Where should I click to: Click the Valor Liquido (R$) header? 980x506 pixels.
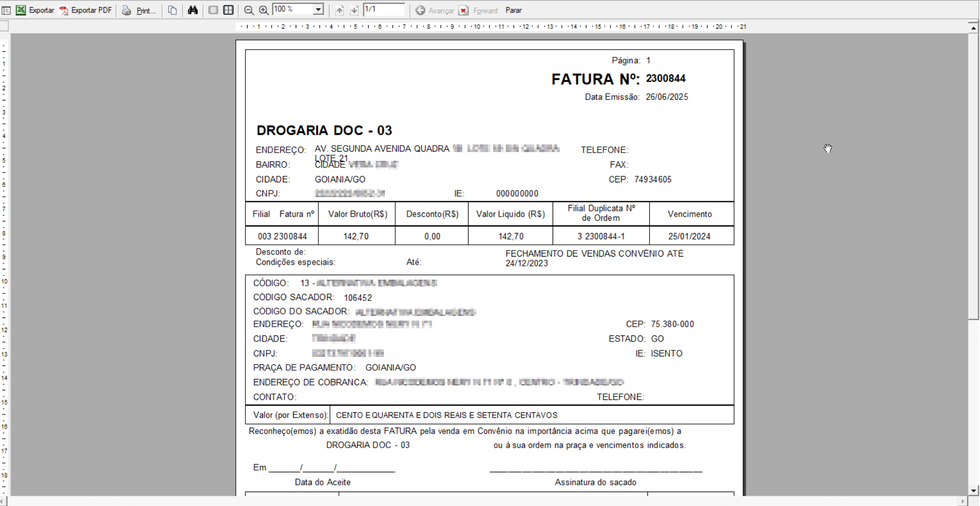tap(511, 214)
